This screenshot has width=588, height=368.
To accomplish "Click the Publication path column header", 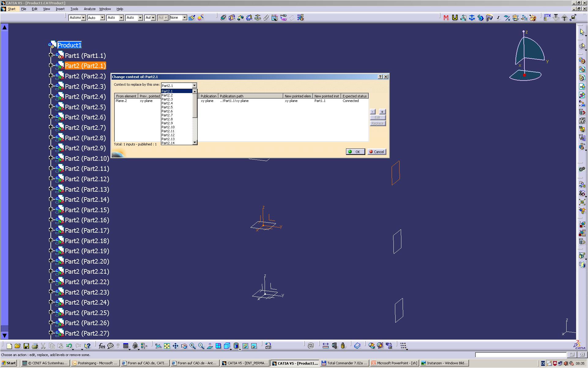I will click(251, 96).
